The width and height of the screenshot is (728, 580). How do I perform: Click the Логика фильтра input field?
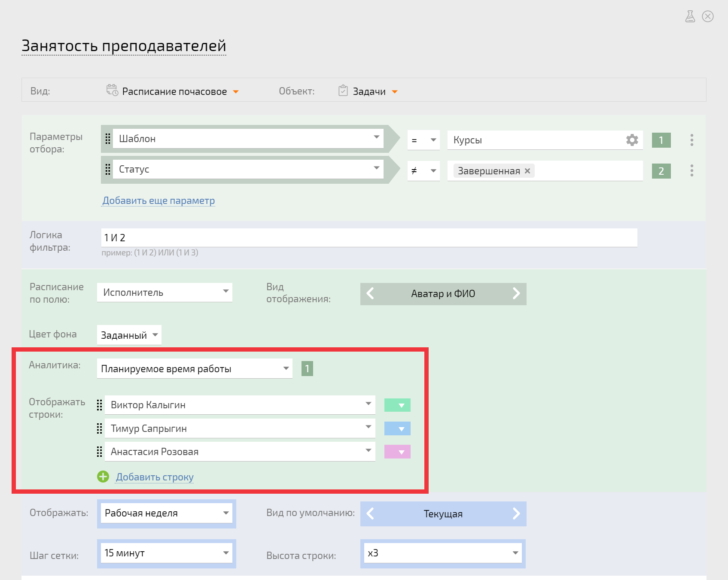[x=369, y=237]
